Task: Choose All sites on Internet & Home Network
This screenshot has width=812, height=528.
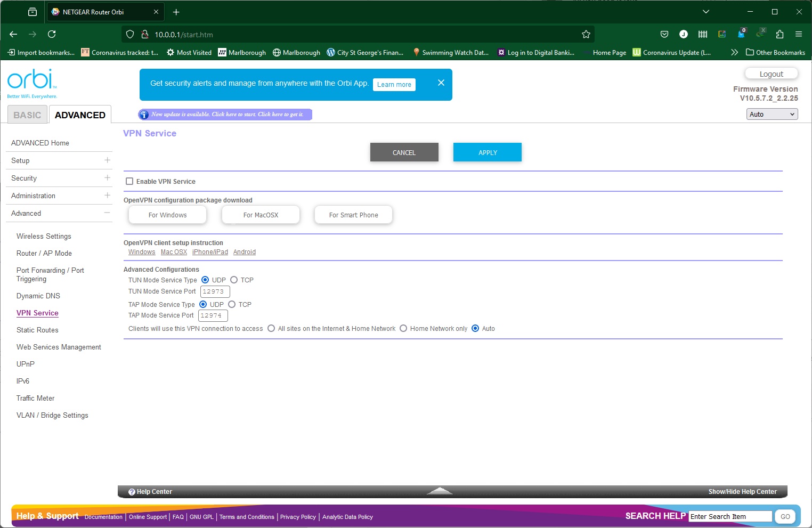Action: pos(272,328)
